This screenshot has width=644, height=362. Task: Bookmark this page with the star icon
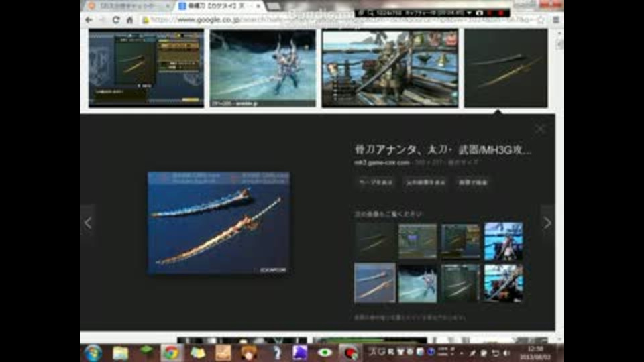click(541, 19)
